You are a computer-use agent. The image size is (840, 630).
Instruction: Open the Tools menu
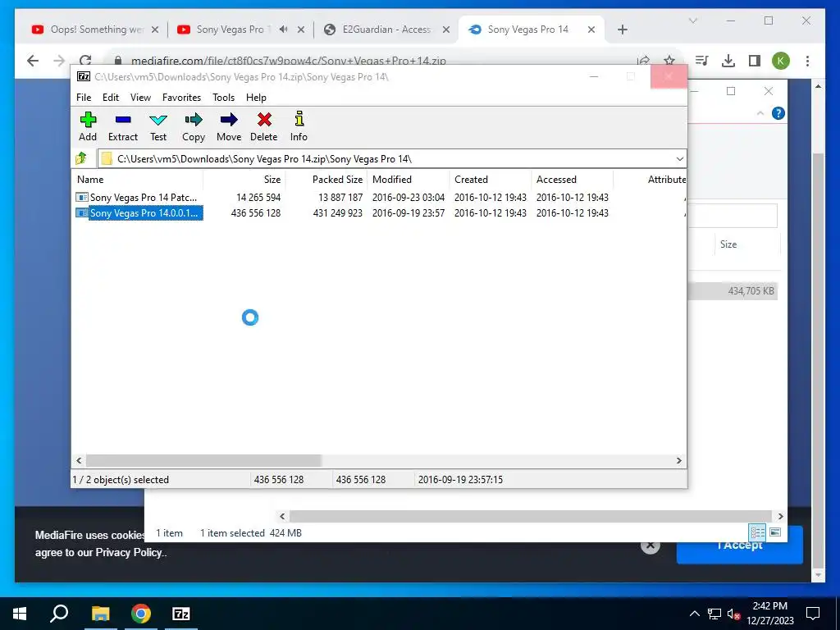click(x=223, y=98)
